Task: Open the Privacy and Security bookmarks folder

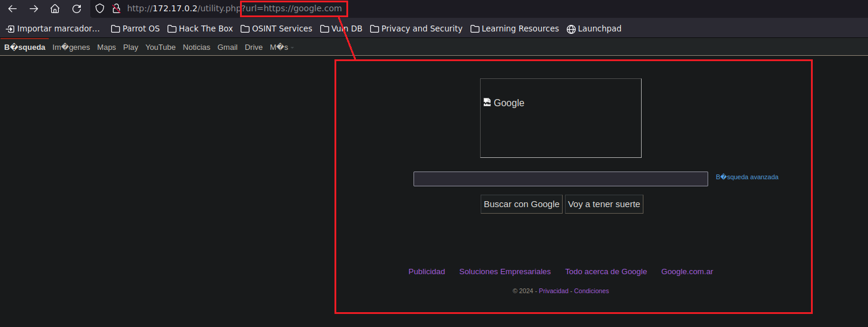Action: tap(416, 28)
